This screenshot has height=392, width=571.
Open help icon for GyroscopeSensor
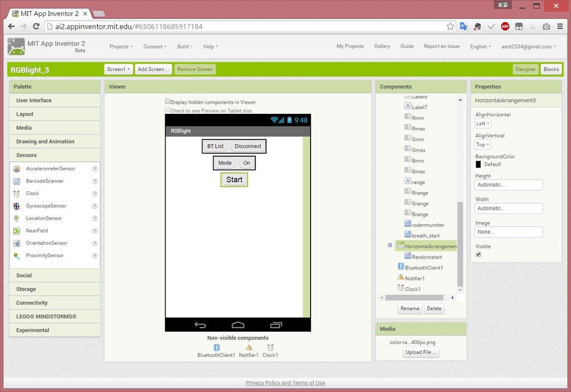95,206
